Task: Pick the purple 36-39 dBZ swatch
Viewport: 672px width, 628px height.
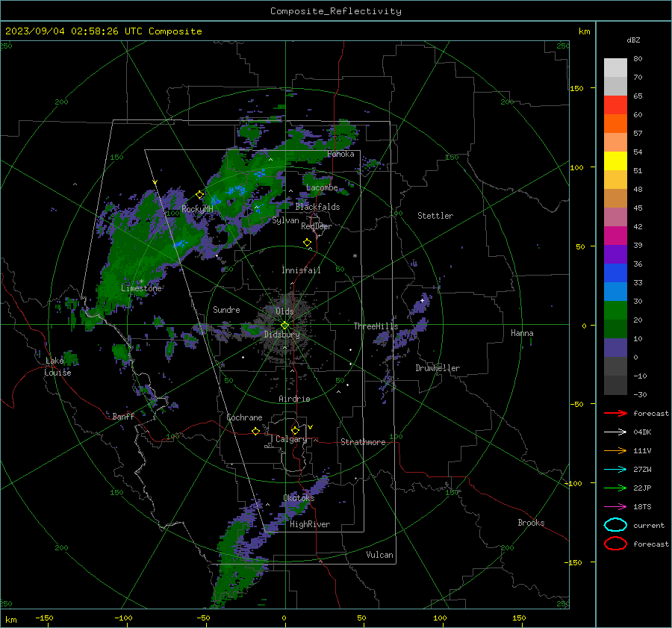Action: (x=615, y=254)
